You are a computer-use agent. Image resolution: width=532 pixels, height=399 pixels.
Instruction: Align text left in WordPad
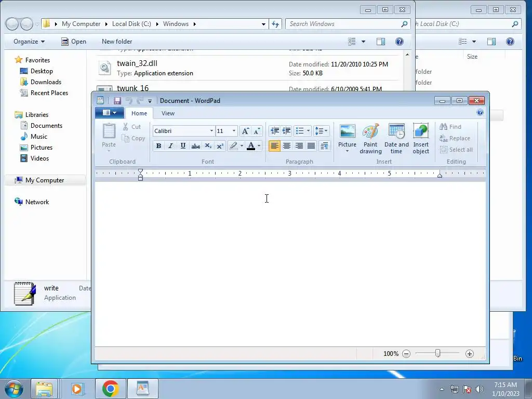point(274,146)
